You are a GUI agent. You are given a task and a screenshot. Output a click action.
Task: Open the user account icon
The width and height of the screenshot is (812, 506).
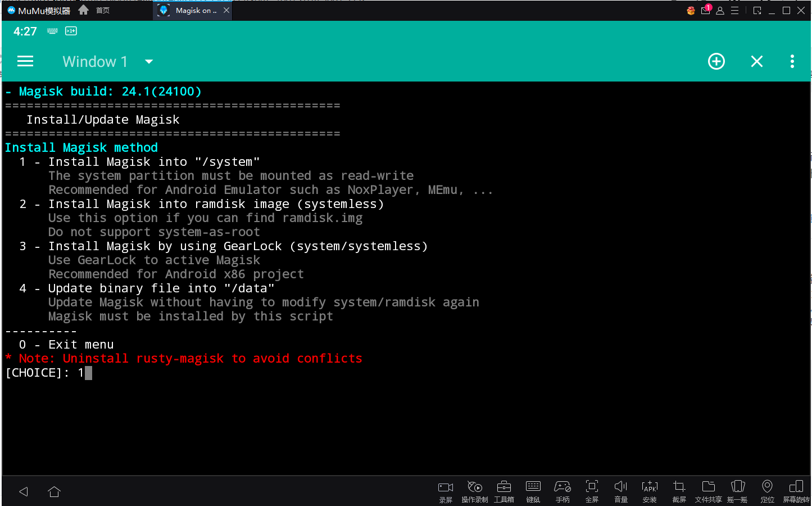pos(720,11)
